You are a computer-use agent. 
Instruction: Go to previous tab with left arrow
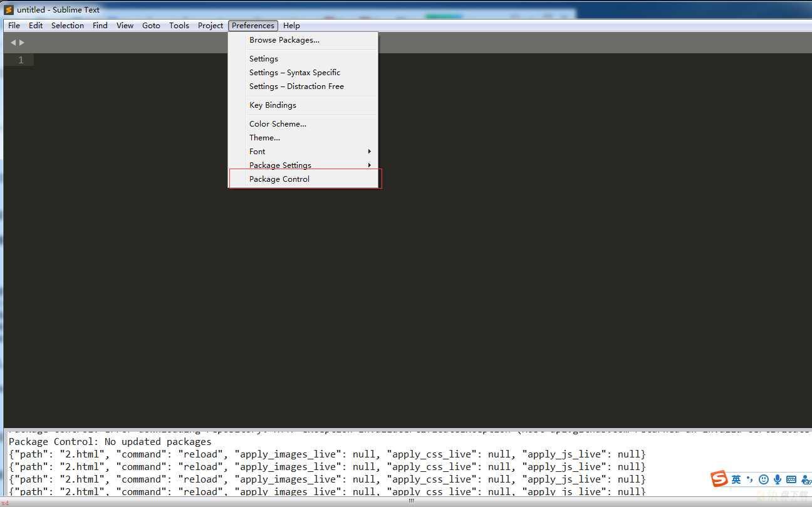pyautogui.click(x=13, y=43)
